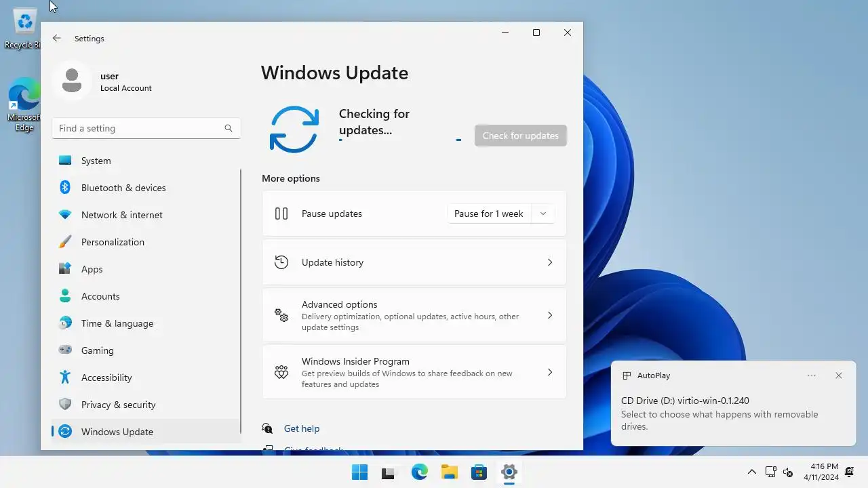Viewport: 868px width, 488px height.
Task: Click the Advanced options gears icon
Action: point(281,315)
